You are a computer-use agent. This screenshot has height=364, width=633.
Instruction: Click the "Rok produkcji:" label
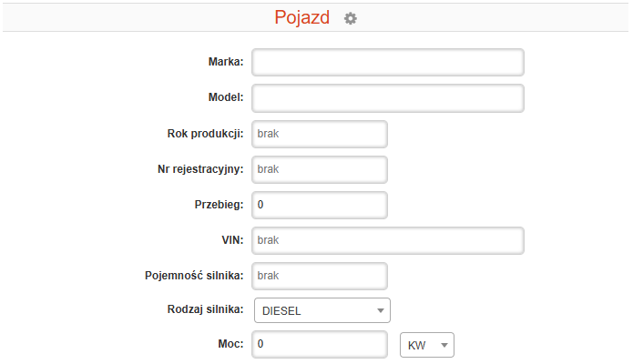(205, 134)
